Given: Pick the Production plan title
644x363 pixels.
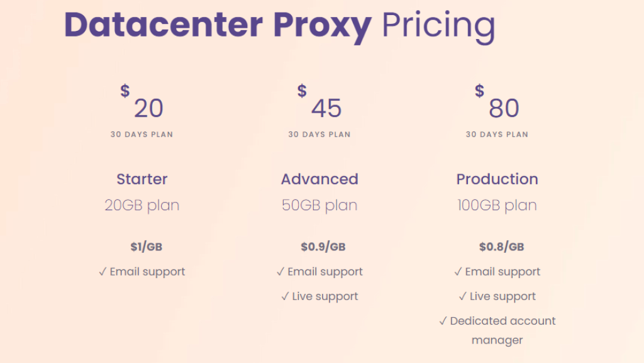Looking at the screenshot, I should click(x=497, y=179).
